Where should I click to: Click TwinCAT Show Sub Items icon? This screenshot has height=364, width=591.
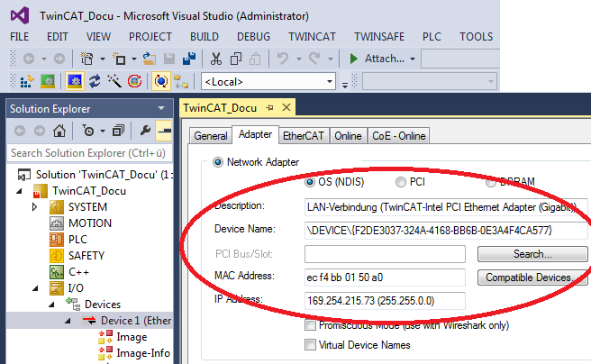point(181,81)
